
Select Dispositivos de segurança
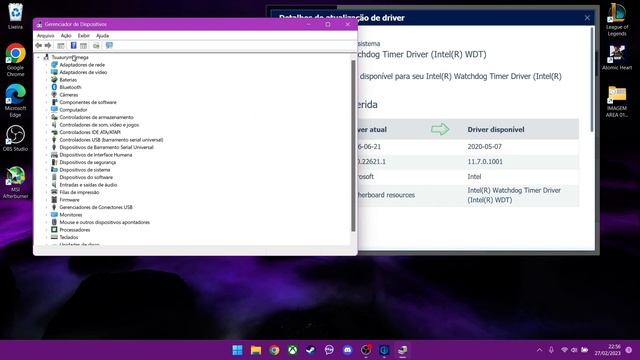[x=87, y=162]
